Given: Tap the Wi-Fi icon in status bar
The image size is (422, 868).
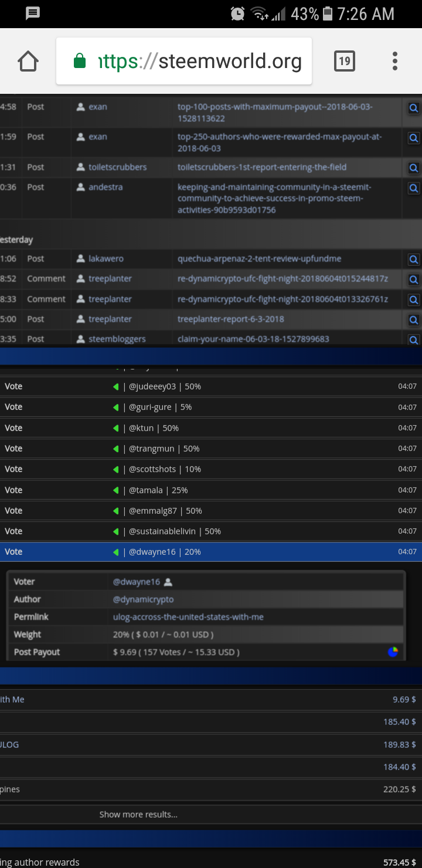Looking at the screenshot, I should point(258,13).
